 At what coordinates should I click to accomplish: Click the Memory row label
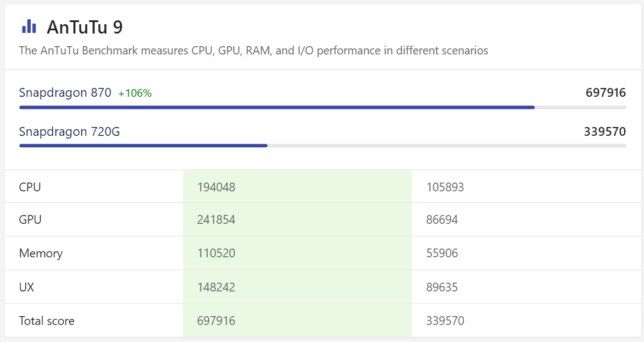[41, 253]
